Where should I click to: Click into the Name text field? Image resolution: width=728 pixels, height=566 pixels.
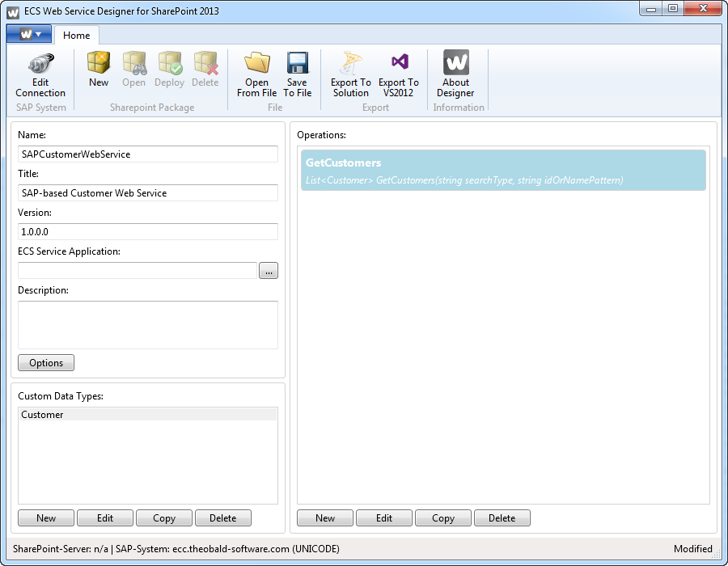(148, 154)
